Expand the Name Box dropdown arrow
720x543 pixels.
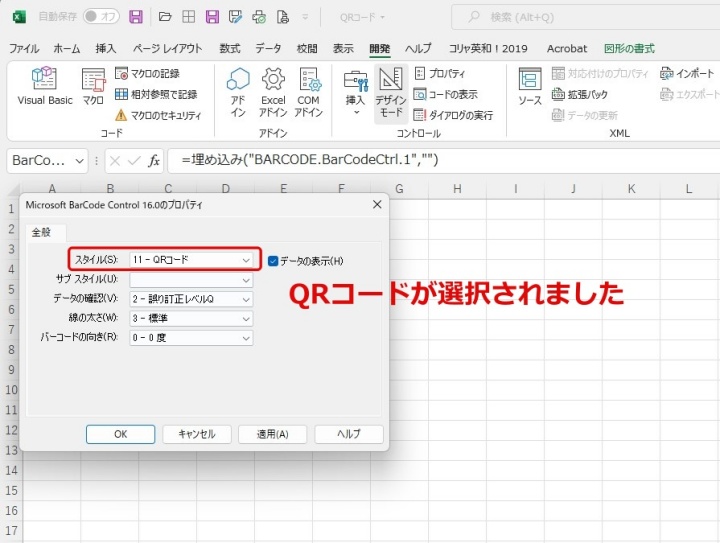[79, 161]
